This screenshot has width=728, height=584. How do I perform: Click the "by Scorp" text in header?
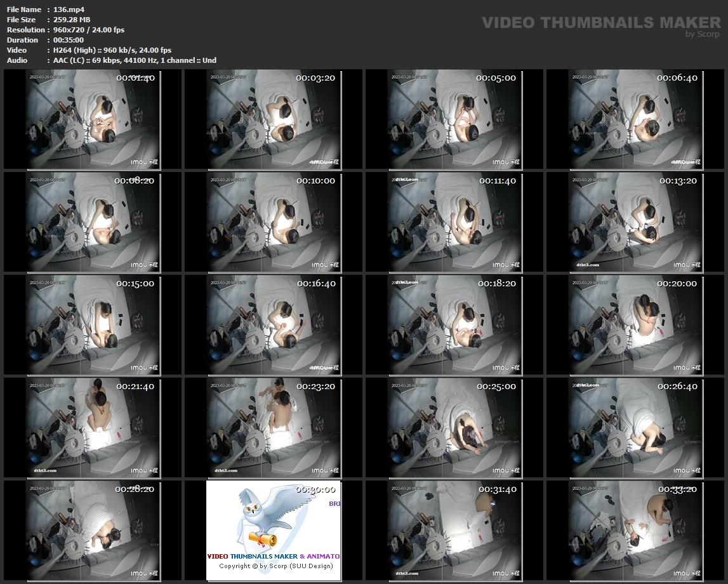coord(703,34)
